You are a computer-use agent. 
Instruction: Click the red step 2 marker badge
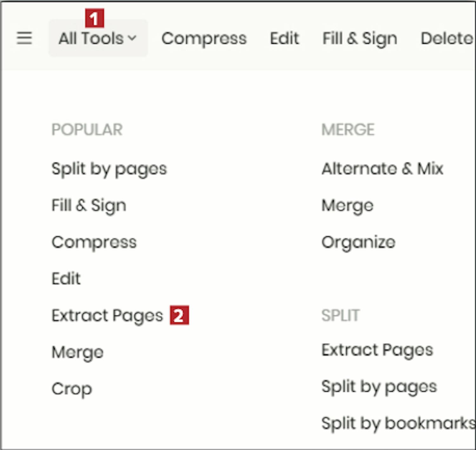[179, 315]
